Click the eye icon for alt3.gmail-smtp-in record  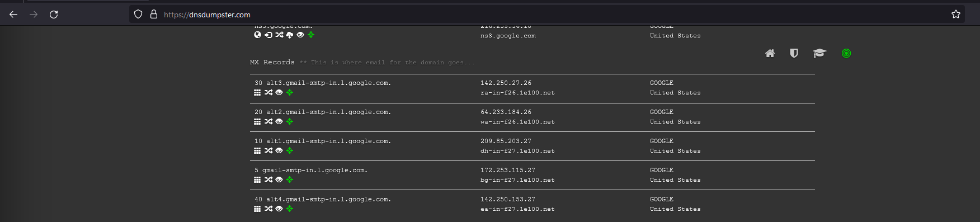[279, 92]
